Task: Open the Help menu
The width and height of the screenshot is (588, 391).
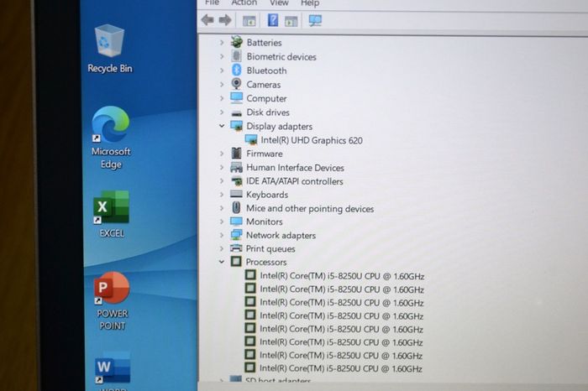Action: pyautogui.click(x=310, y=3)
